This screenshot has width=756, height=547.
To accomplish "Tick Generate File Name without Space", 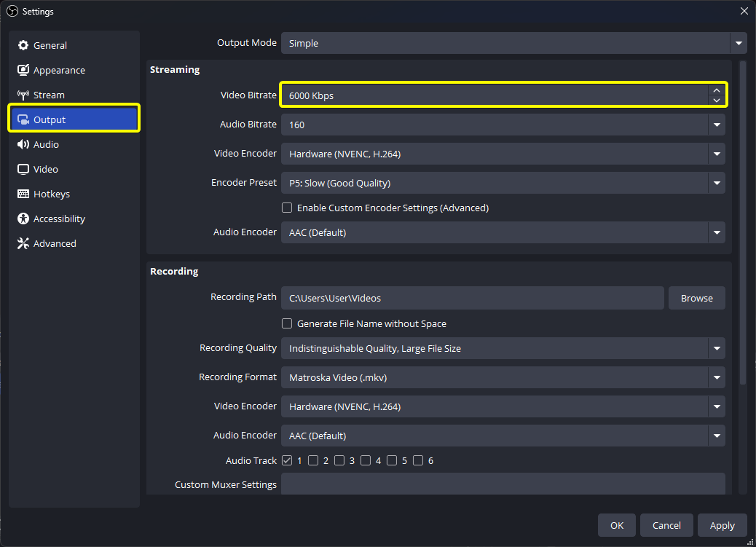I will 287,323.
